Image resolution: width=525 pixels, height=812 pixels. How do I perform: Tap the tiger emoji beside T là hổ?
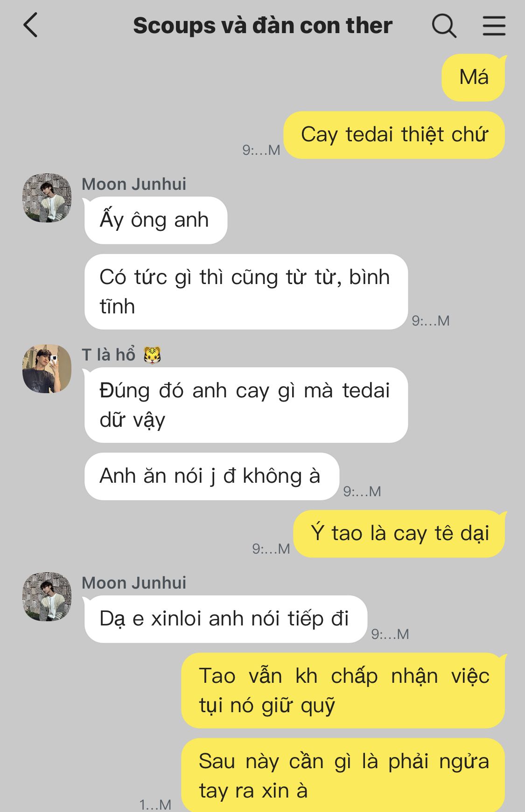tap(152, 355)
